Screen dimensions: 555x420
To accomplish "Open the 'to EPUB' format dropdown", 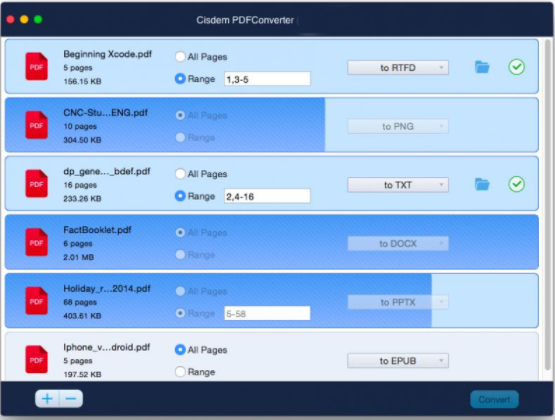I will click(398, 361).
